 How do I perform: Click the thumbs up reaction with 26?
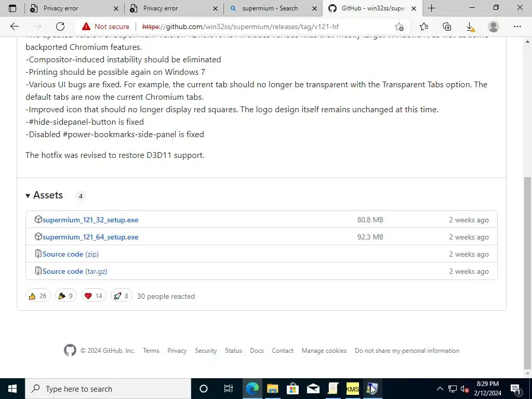38,296
